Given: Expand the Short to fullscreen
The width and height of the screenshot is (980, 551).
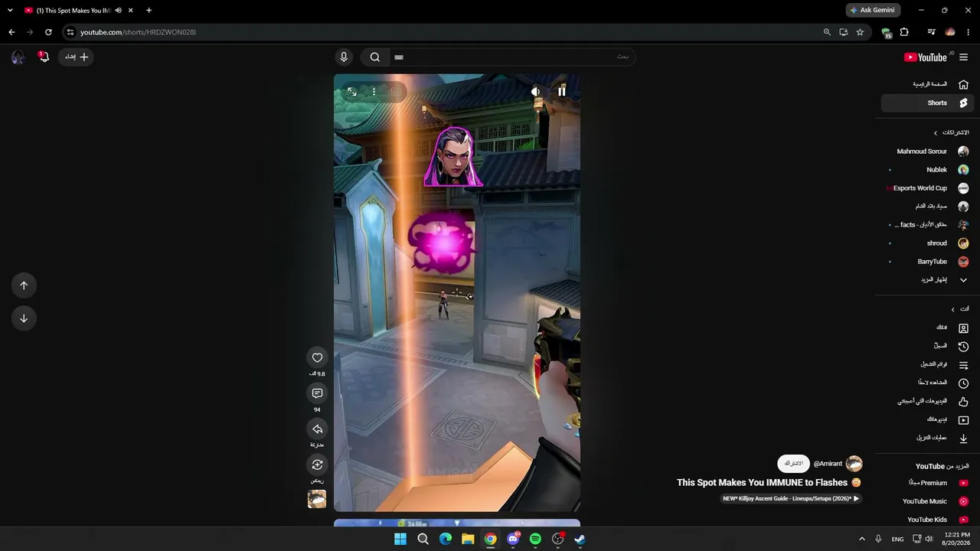Looking at the screenshot, I should (x=352, y=91).
